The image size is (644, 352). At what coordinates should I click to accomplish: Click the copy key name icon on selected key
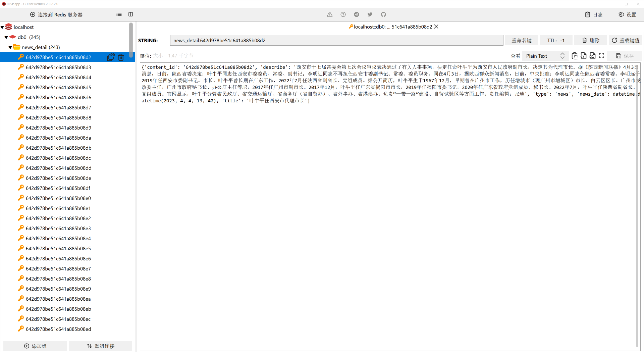pyautogui.click(x=111, y=57)
